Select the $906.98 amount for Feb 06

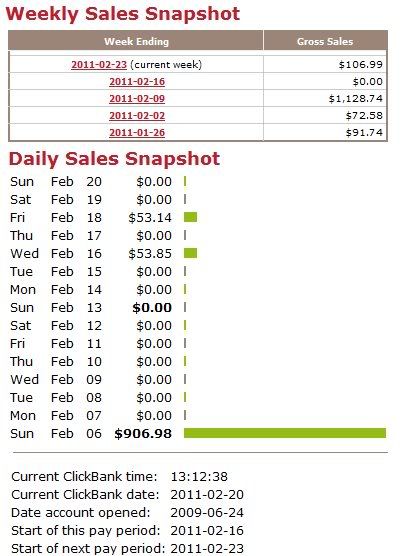[143, 433]
